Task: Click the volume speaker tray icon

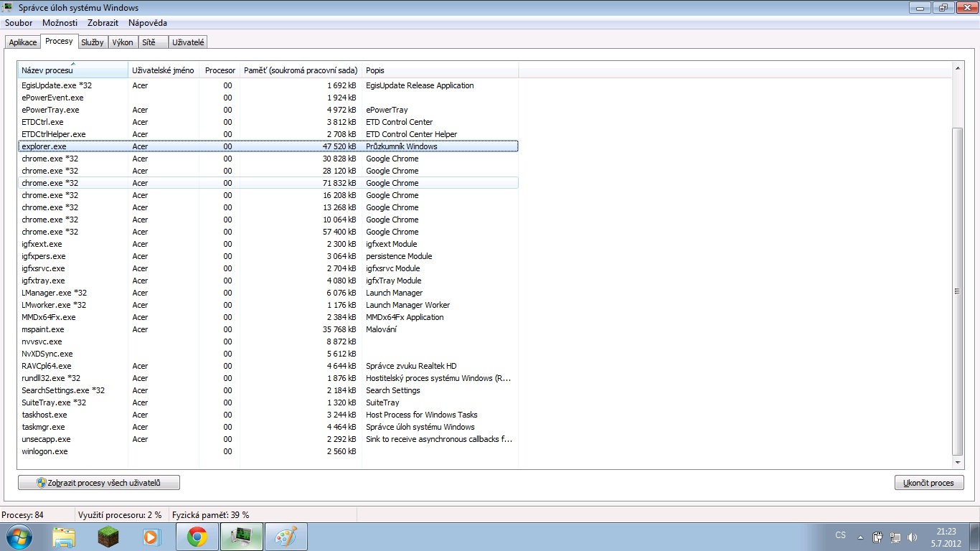Action: (913, 537)
